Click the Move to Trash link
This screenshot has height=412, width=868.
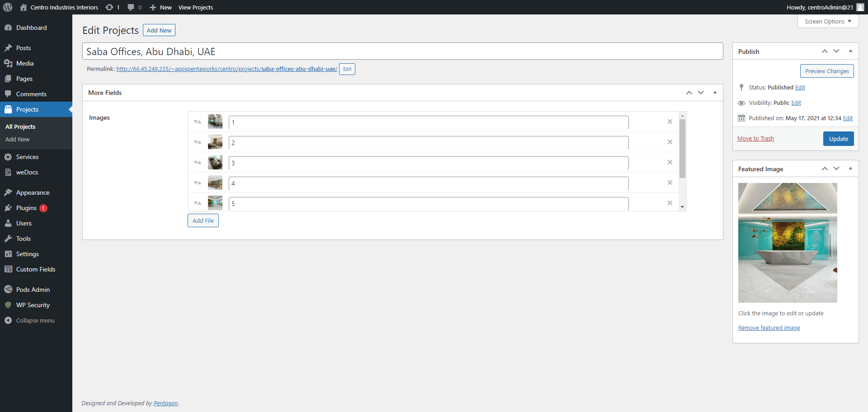pos(755,139)
